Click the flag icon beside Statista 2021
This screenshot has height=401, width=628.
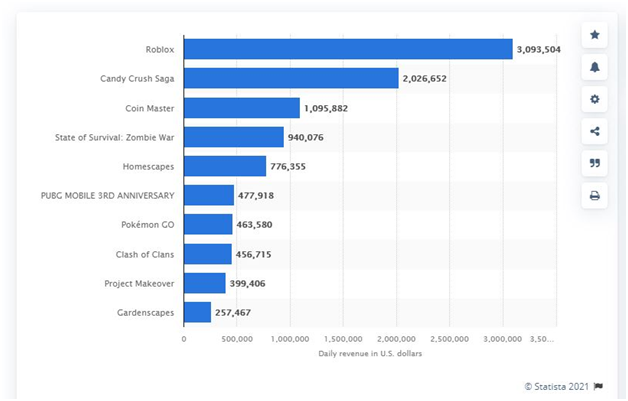click(x=598, y=387)
